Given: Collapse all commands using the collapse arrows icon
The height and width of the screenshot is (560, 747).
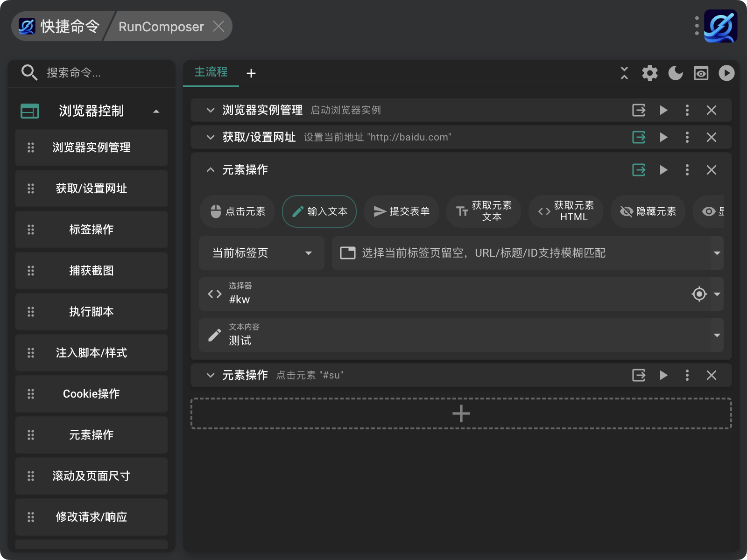Looking at the screenshot, I should (624, 73).
